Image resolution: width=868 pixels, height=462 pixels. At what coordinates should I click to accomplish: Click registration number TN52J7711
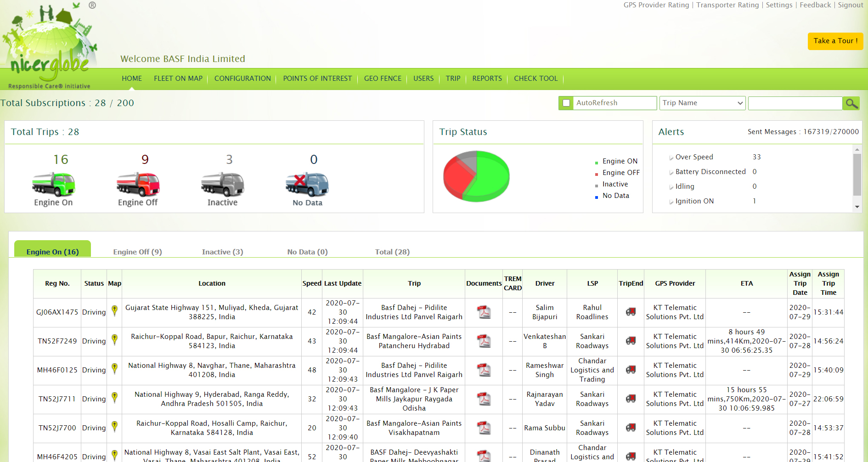[x=57, y=399]
